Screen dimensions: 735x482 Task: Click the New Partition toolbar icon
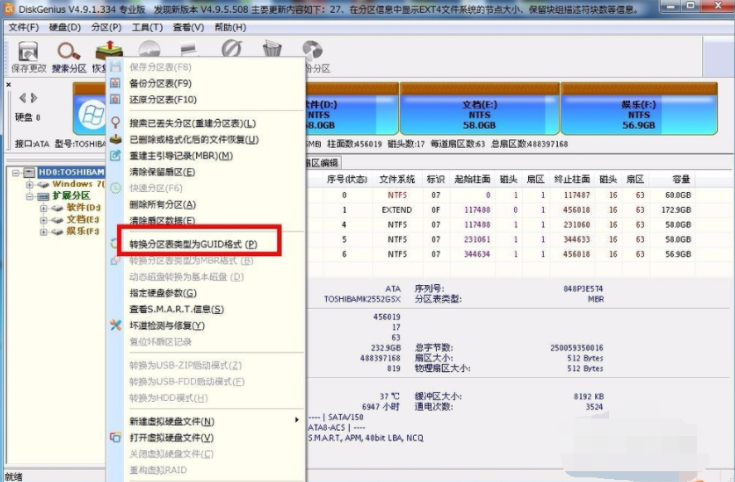pos(189,48)
